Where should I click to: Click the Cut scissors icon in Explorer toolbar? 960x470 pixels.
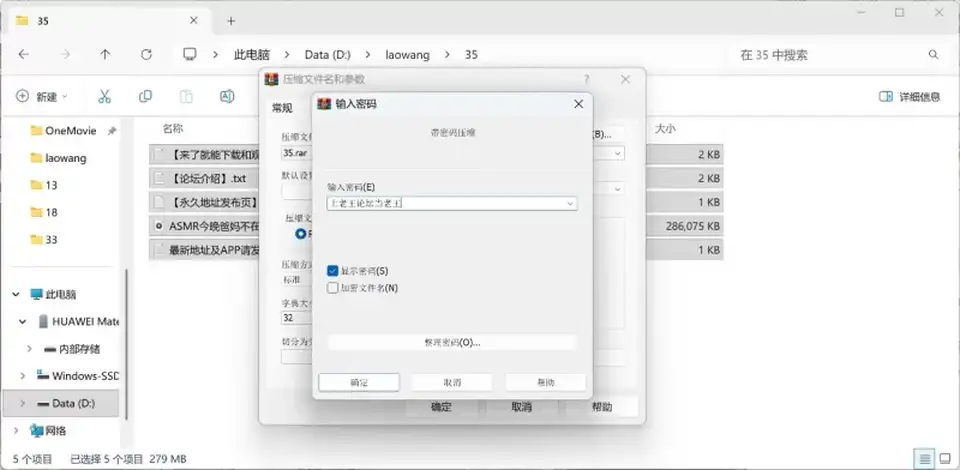pyautogui.click(x=104, y=96)
